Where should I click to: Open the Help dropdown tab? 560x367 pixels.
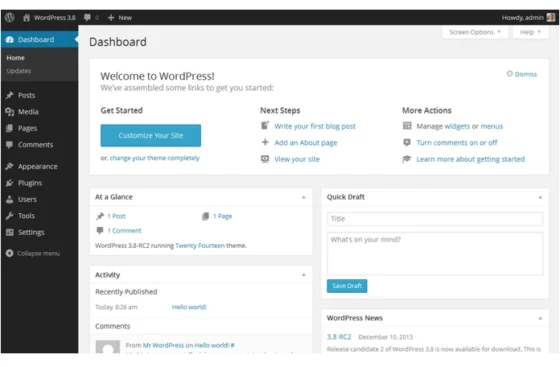[530, 32]
